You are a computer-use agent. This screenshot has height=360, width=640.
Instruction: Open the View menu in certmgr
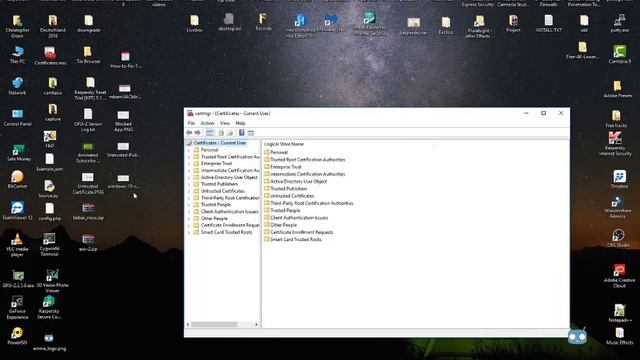click(x=225, y=123)
